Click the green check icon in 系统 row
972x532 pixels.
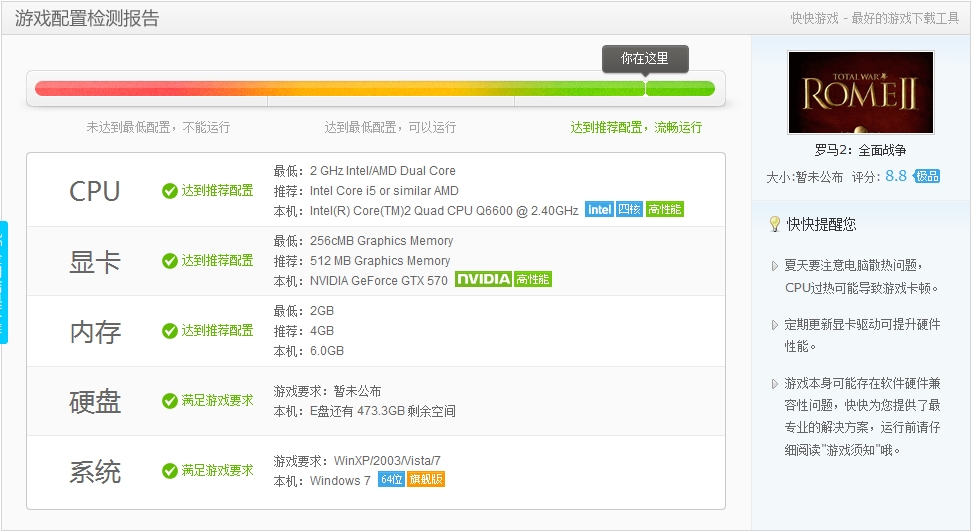[x=170, y=471]
